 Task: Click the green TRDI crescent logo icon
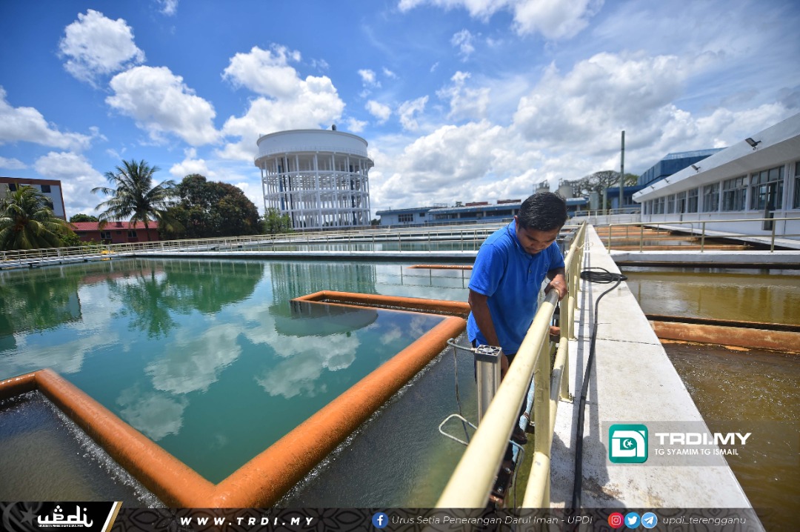click(x=628, y=444)
